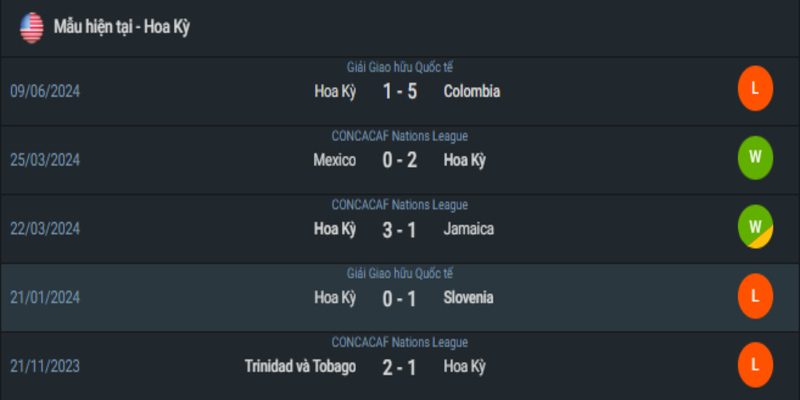Click the 21/11/2023 match date
This screenshot has height=400, width=800.
45,367
